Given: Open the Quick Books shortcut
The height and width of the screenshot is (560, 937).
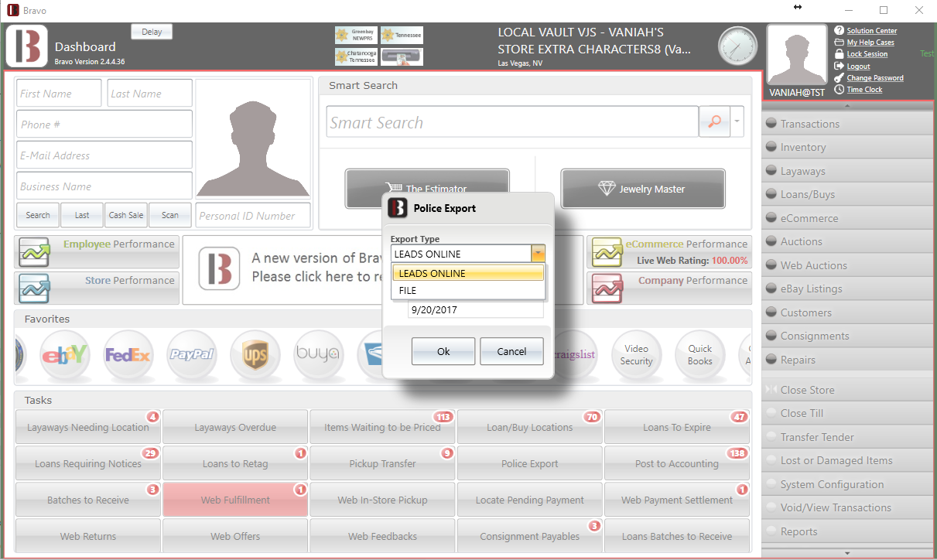Looking at the screenshot, I should tap(699, 355).
